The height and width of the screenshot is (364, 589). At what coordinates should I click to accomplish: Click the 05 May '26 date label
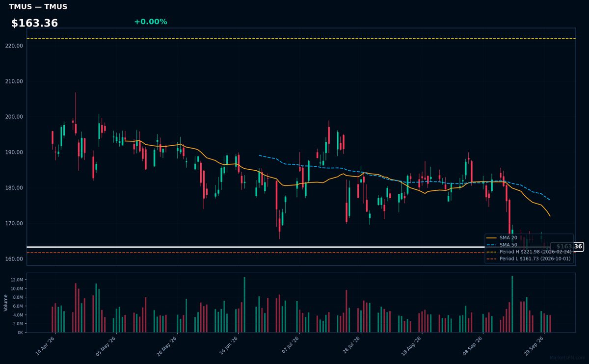click(107, 345)
